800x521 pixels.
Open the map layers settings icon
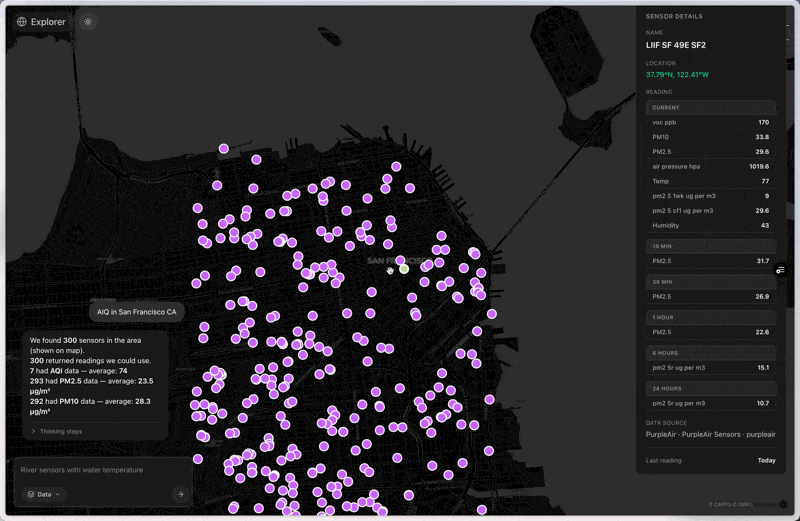coord(780,270)
